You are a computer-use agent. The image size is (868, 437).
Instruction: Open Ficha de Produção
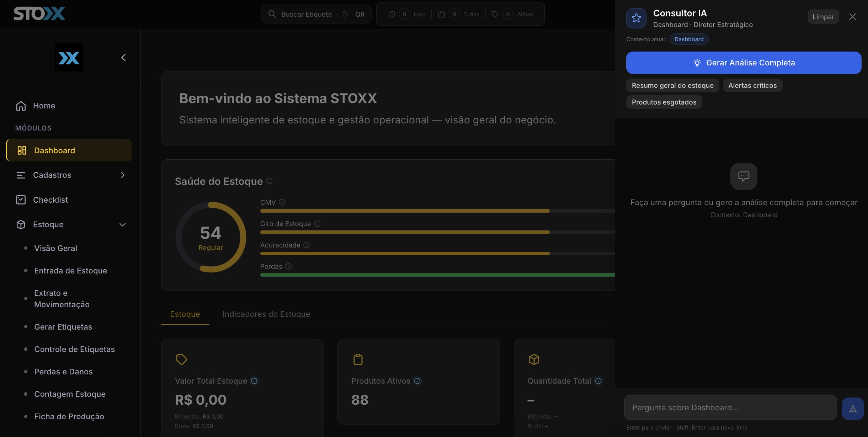tap(69, 416)
